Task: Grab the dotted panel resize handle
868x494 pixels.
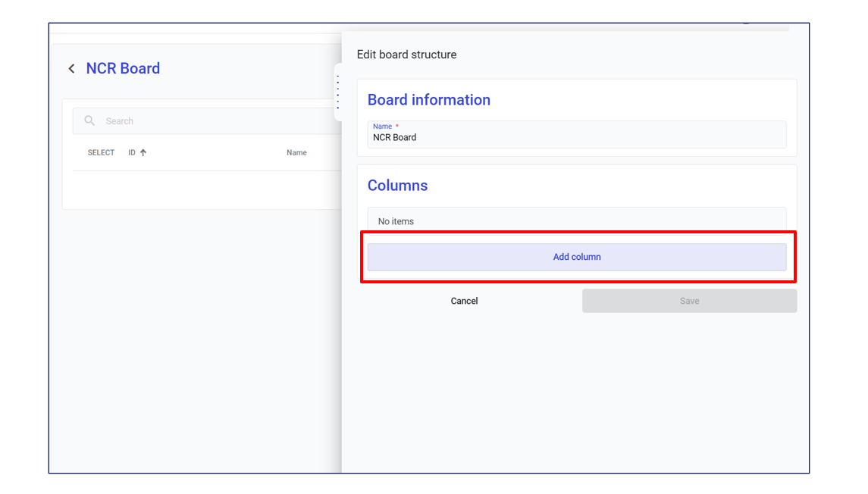Action: coord(337,92)
